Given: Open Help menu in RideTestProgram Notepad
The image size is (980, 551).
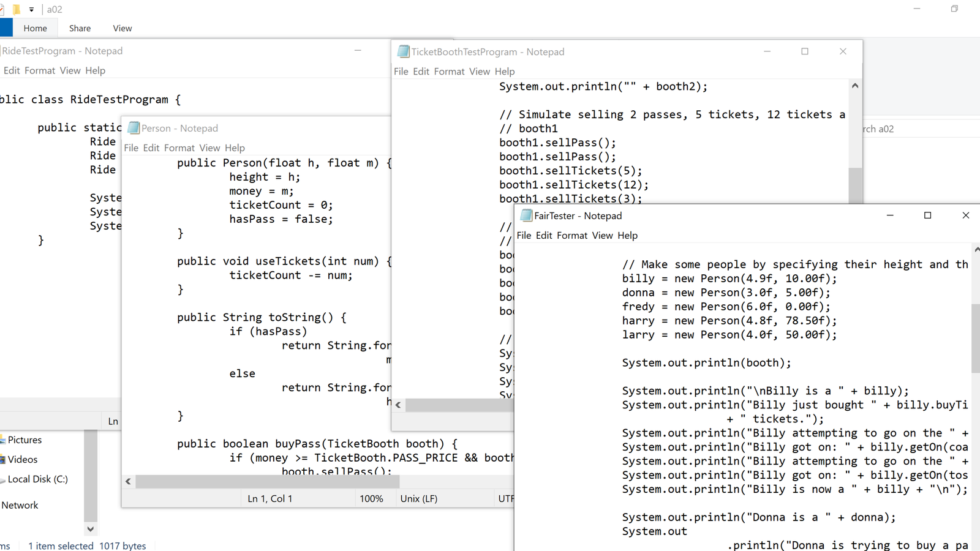Looking at the screenshot, I should coord(95,70).
